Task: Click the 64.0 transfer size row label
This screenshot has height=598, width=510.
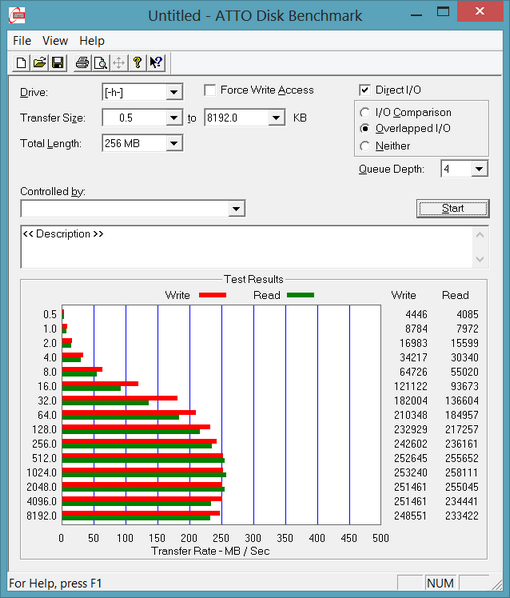Action: (x=47, y=415)
